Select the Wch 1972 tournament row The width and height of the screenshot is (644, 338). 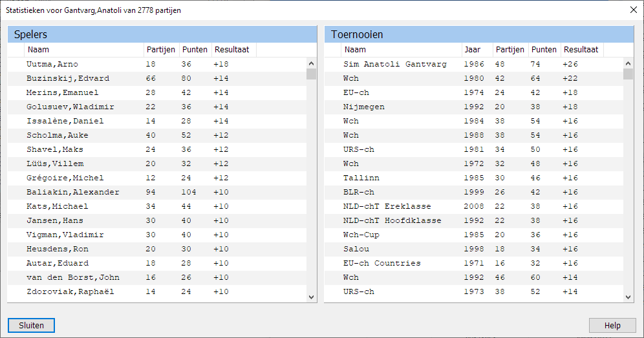click(474, 164)
